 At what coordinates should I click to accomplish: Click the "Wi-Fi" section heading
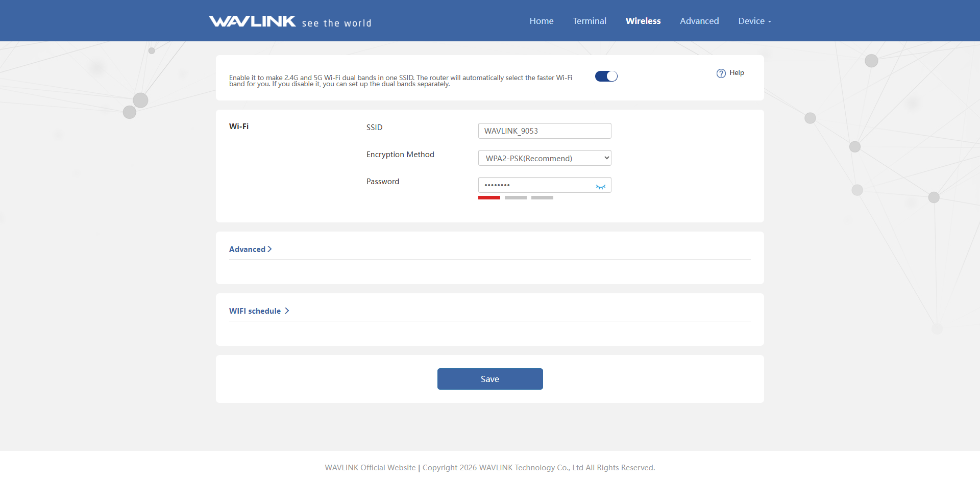click(239, 126)
